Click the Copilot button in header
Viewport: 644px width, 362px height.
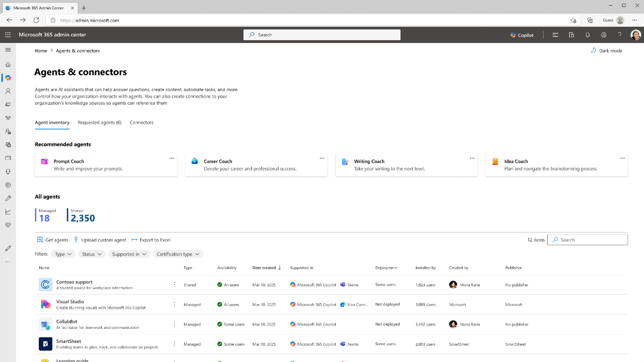[522, 35]
